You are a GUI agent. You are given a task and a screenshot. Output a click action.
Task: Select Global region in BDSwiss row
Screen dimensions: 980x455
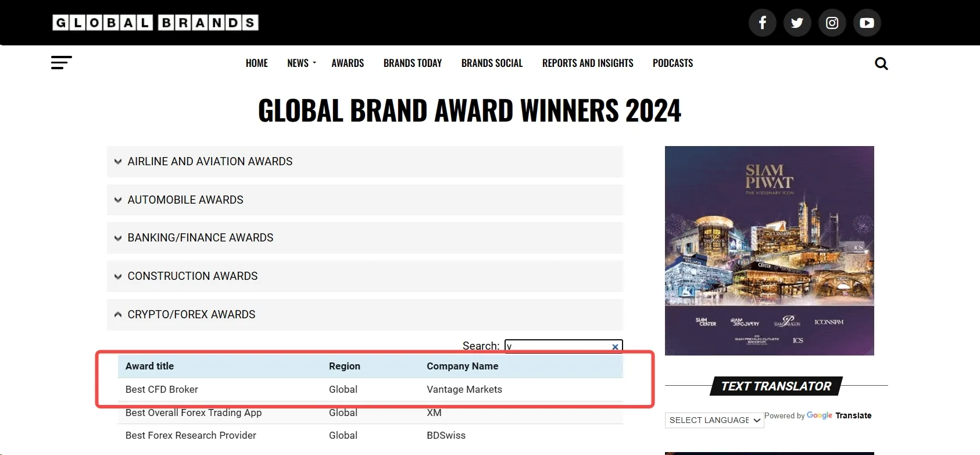pos(343,435)
